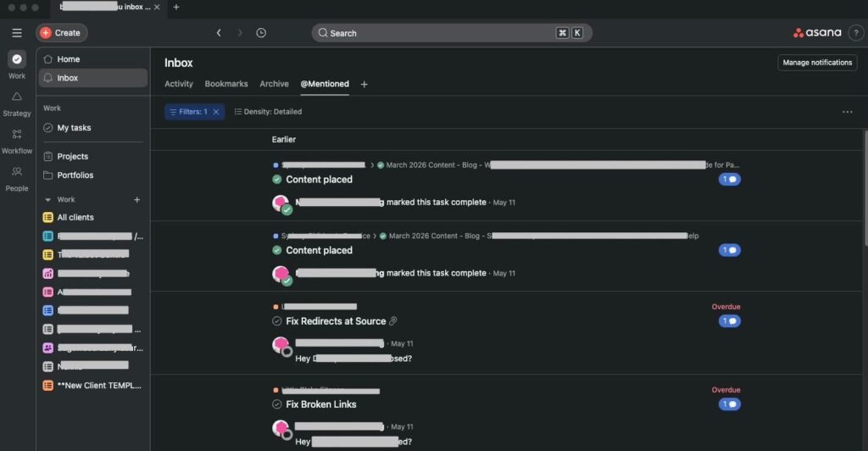Clear the filter with the X
This screenshot has height=451, width=868.
pos(216,112)
